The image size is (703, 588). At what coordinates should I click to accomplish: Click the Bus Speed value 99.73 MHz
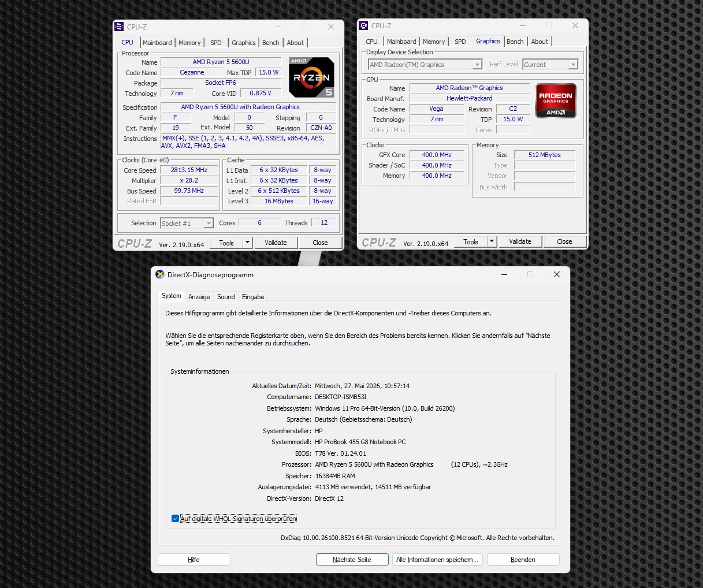pos(189,191)
